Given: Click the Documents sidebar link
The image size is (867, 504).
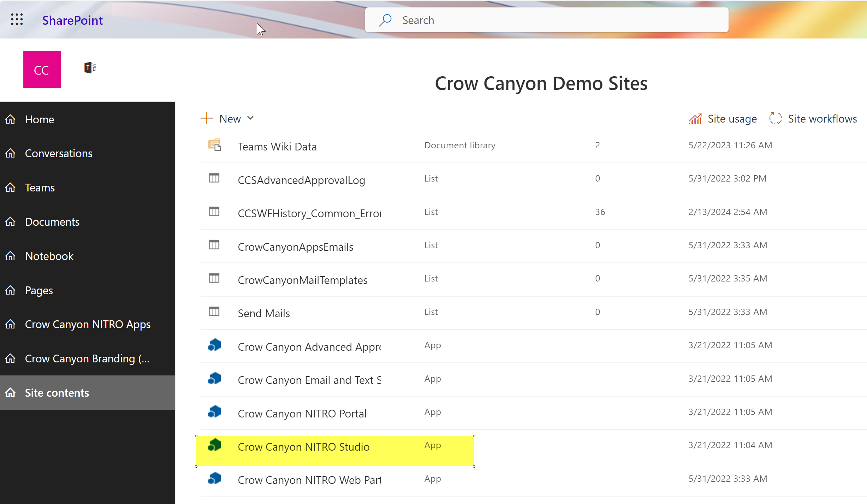Looking at the screenshot, I should 52,221.
